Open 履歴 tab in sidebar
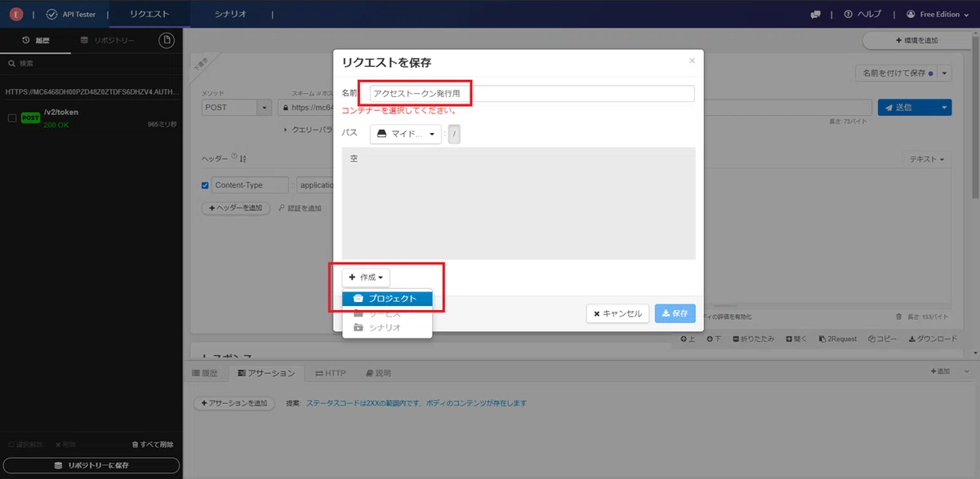This screenshot has width=980, height=479. tap(37, 40)
